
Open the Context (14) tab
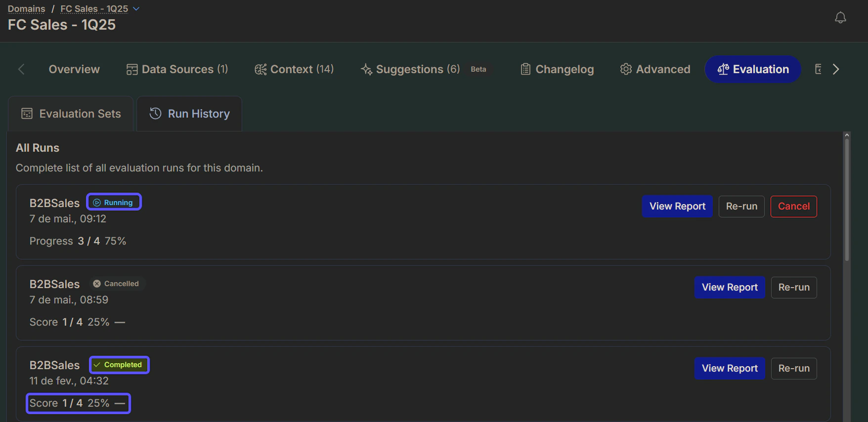(x=294, y=69)
